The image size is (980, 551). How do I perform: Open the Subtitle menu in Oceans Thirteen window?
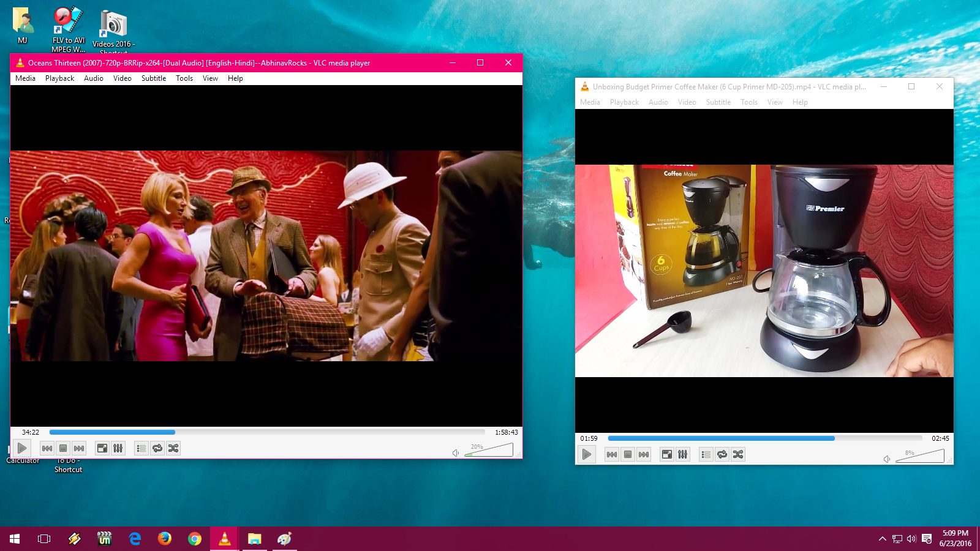click(153, 78)
